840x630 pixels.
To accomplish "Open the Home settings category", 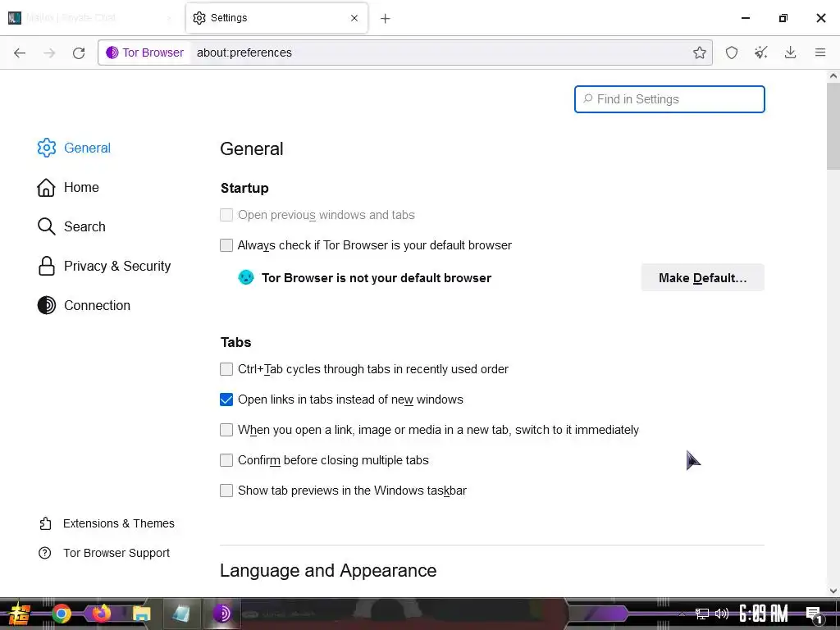I will [x=68, y=188].
